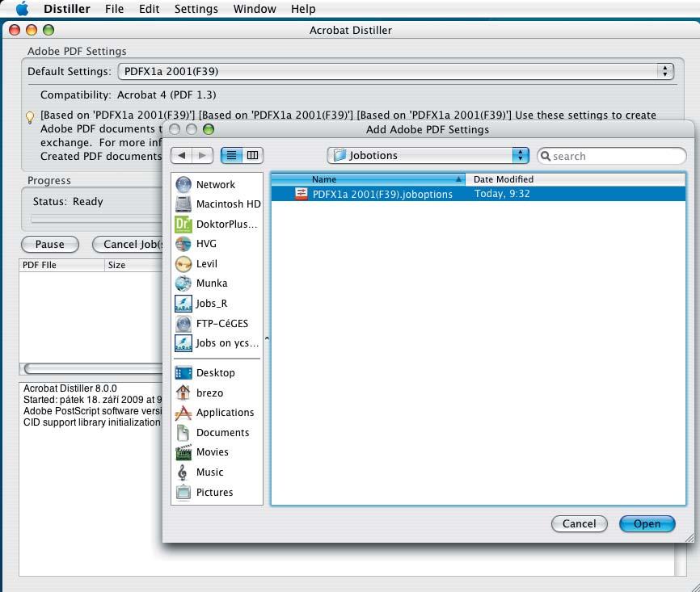700x592 pixels.
Task: Open the Help menu
Action: pyautogui.click(x=303, y=9)
